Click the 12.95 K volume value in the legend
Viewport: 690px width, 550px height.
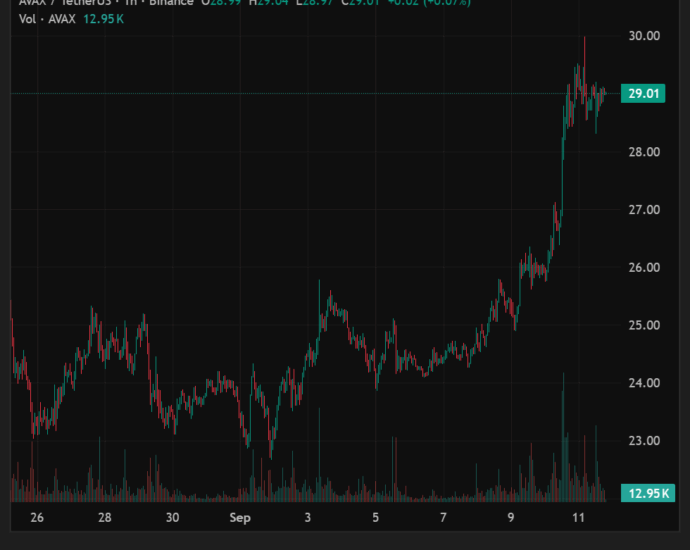pos(103,19)
